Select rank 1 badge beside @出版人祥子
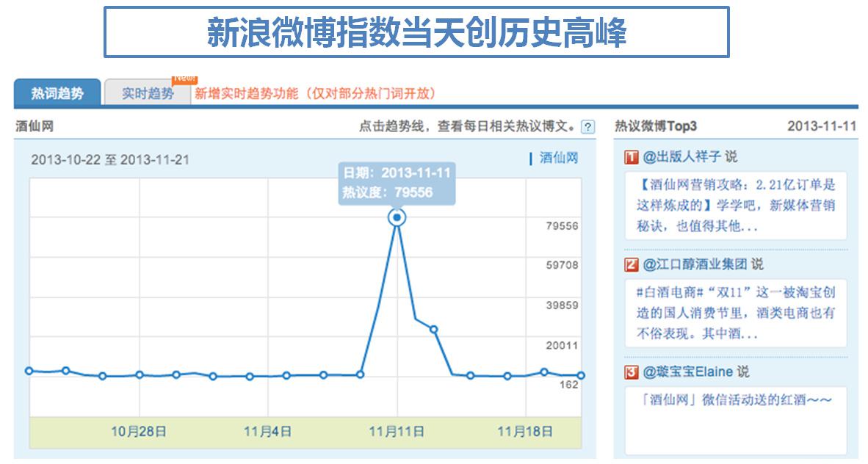The height and width of the screenshot is (464, 868). tap(632, 157)
